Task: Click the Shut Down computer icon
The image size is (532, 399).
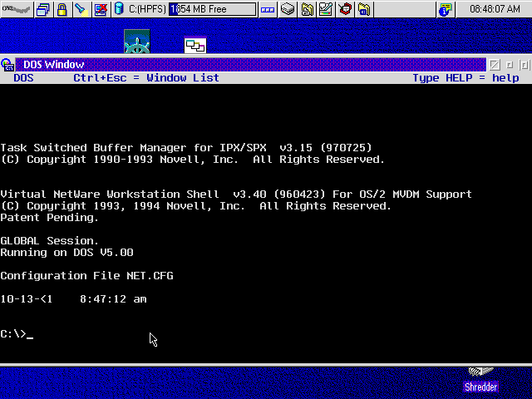Action: tap(101, 9)
